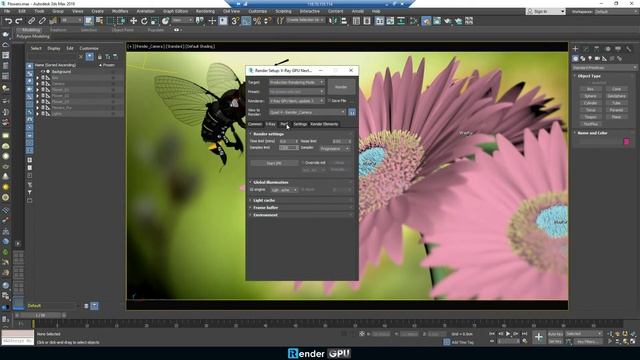Click the Undo arrow in main toolbar
This screenshot has height=360, width=640.
coord(8,21)
